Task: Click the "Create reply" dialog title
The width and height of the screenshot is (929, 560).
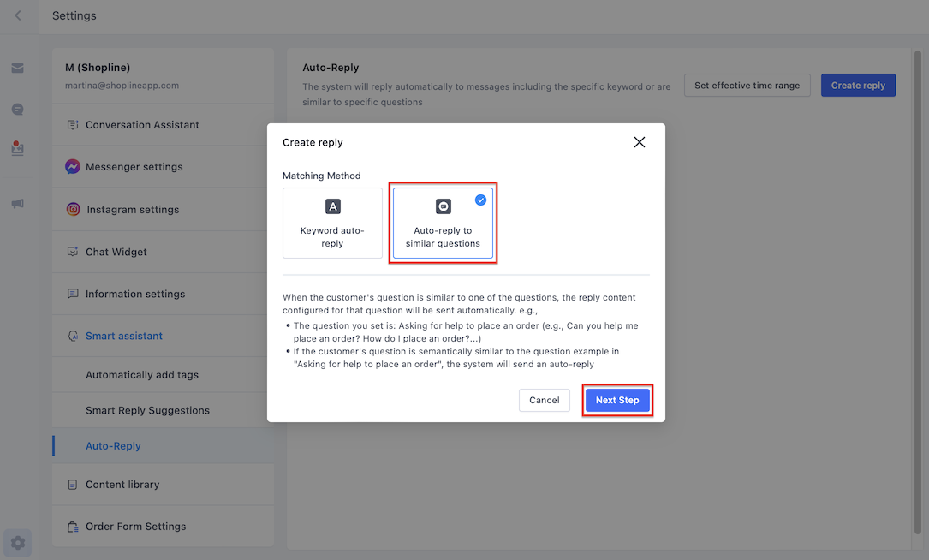Action: [313, 143]
